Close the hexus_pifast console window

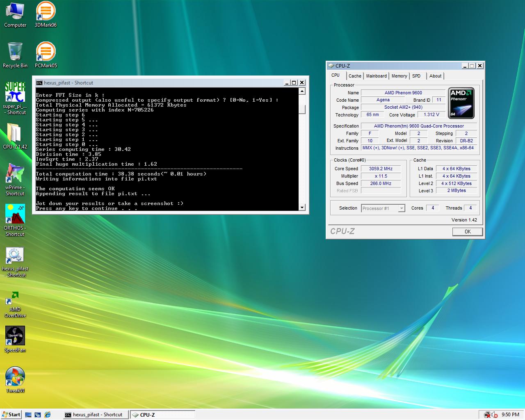(302, 82)
